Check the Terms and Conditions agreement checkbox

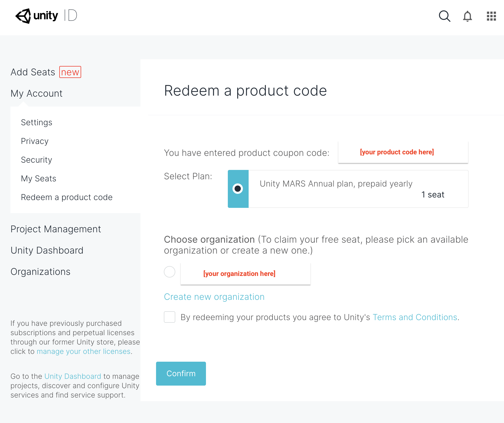tap(170, 317)
